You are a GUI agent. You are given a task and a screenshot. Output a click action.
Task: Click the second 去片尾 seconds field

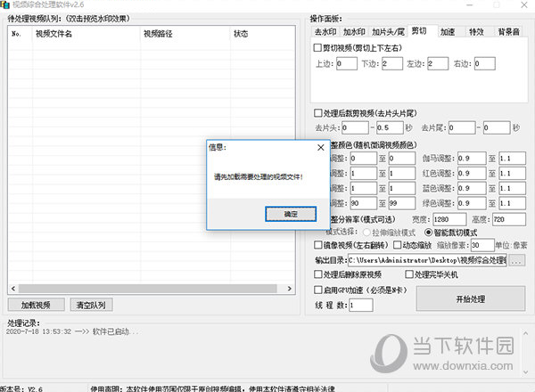(497, 127)
